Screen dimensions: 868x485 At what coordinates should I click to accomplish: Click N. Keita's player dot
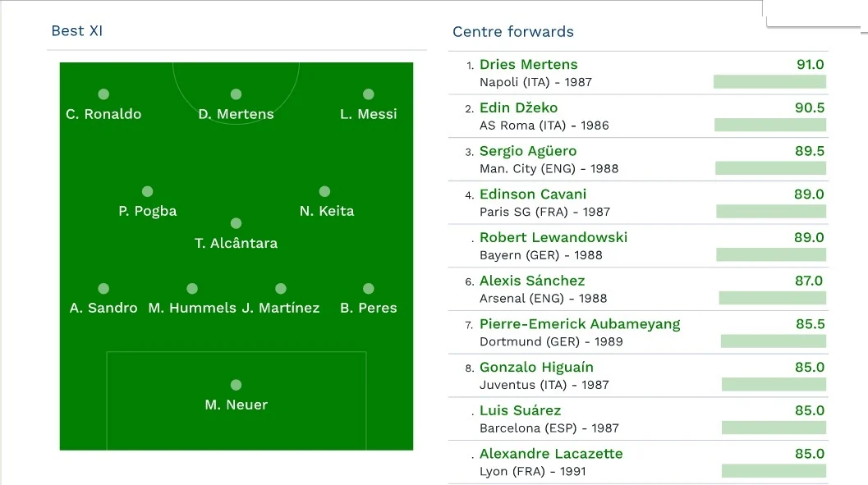tap(324, 191)
